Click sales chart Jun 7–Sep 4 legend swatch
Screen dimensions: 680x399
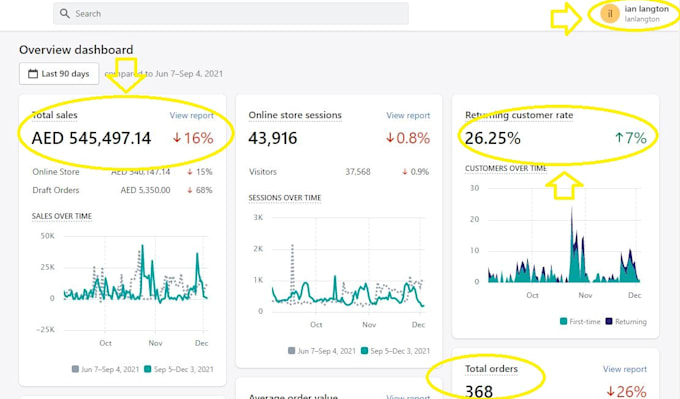click(75, 369)
